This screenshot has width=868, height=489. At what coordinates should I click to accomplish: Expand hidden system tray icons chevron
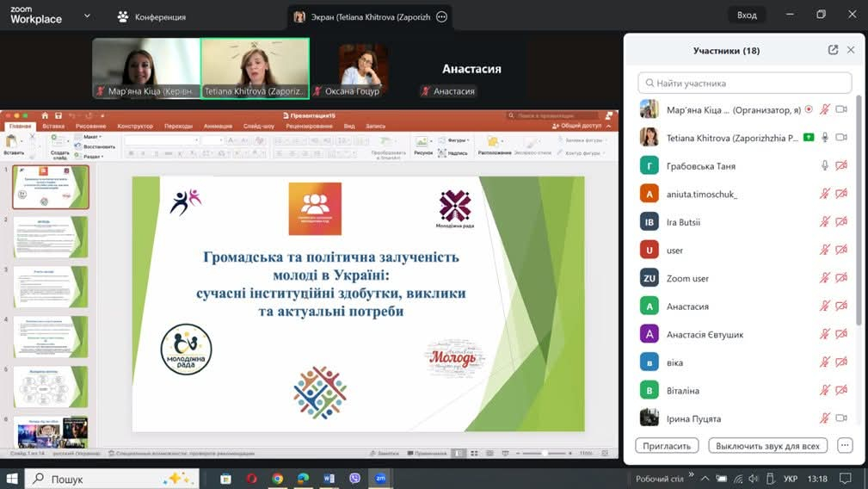click(x=705, y=479)
